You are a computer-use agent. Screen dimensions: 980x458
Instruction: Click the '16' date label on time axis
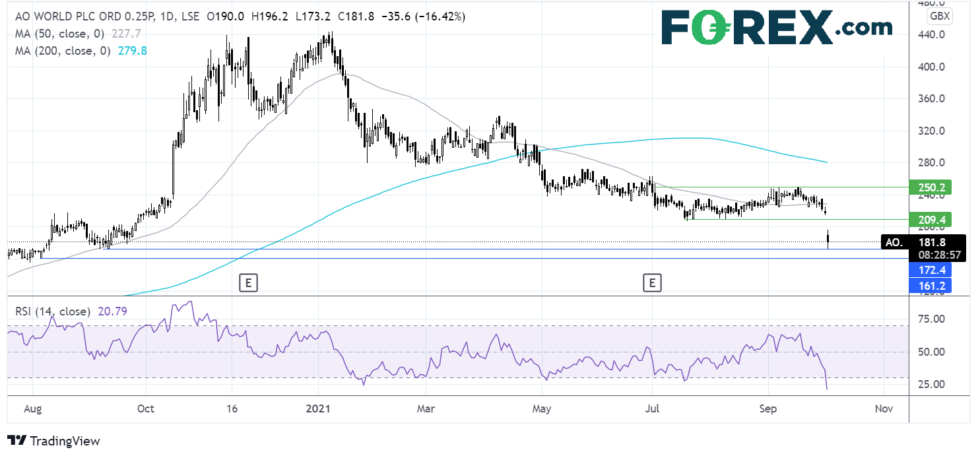231,409
